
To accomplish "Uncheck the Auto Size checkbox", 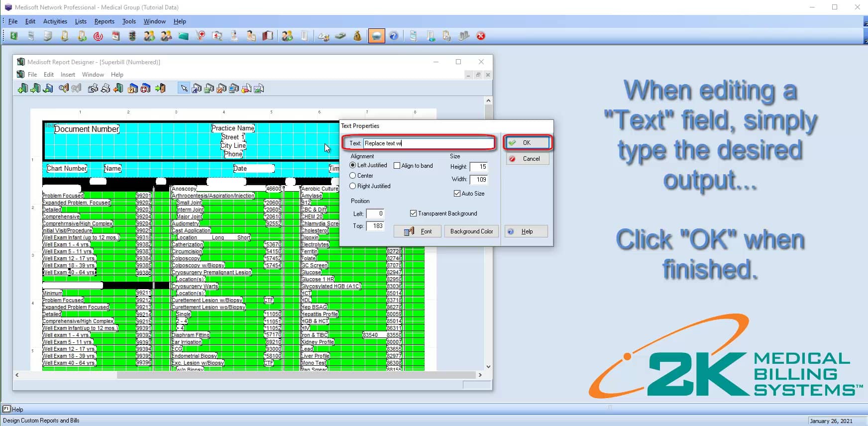I will coord(457,194).
